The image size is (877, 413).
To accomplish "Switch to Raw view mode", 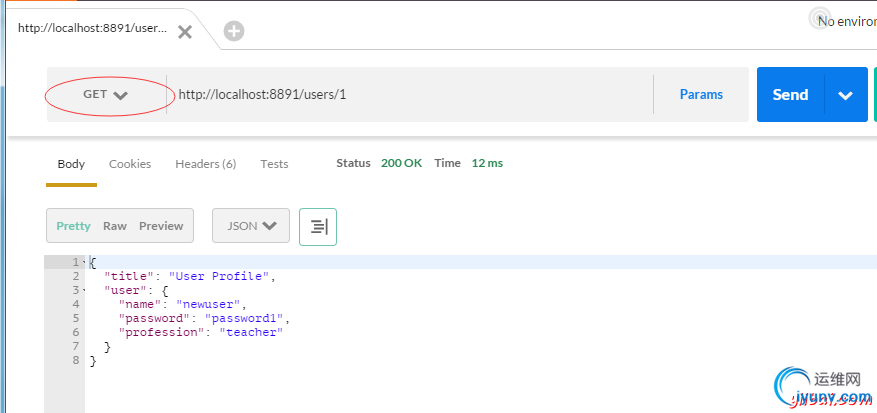I will tap(115, 226).
